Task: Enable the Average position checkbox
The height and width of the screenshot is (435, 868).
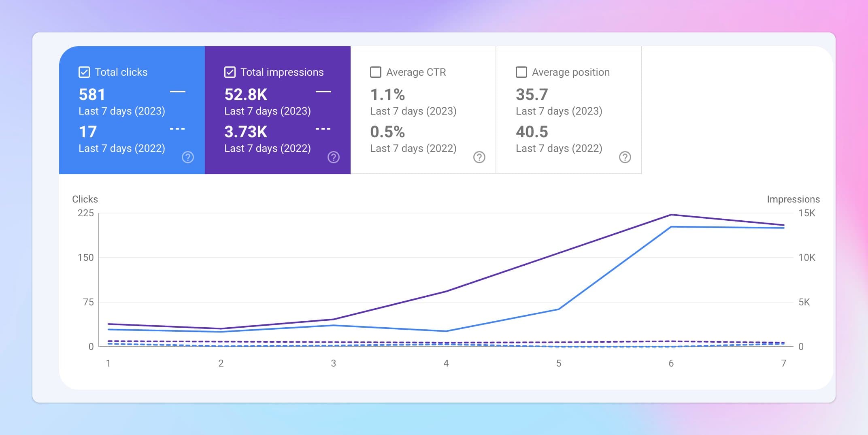Action: tap(521, 72)
